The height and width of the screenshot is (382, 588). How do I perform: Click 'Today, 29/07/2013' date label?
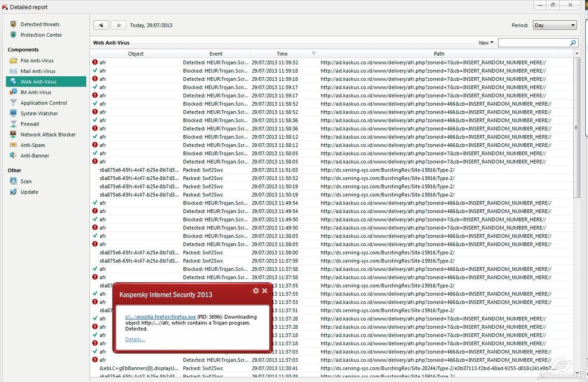tap(151, 25)
